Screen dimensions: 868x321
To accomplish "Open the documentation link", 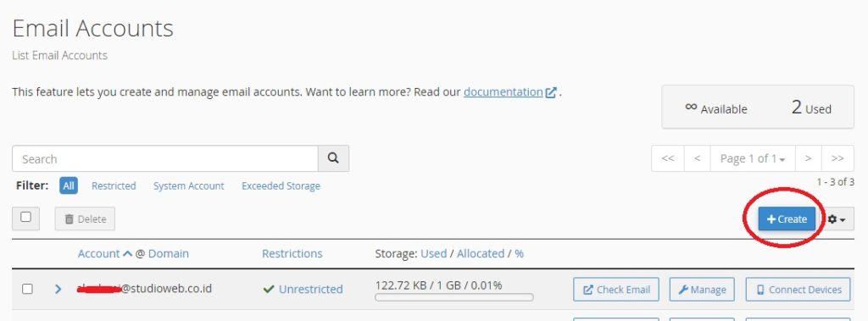I will [x=504, y=91].
